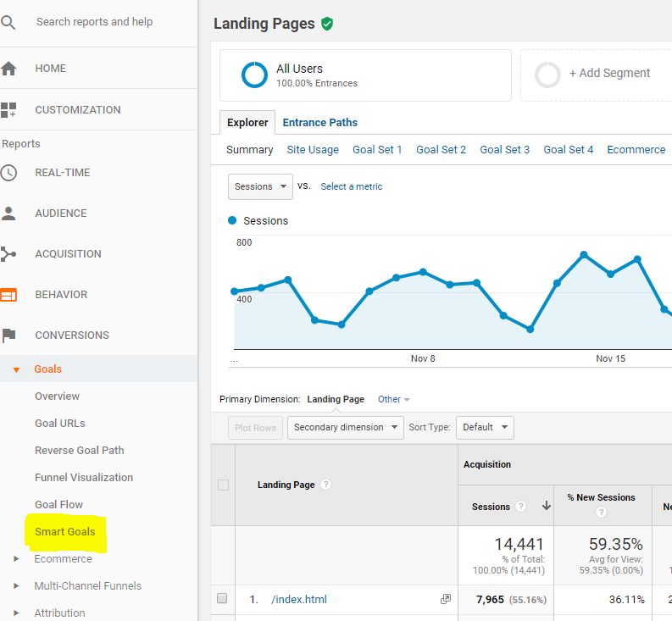Screen dimensions: 672x621
Task: Open the Sort Type Default dropdown
Action: pyautogui.click(x=485, y=428)
